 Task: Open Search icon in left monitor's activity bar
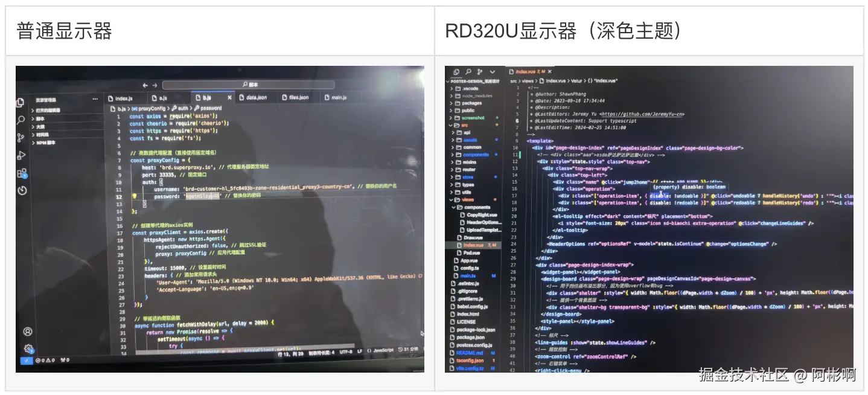[21, 120]
